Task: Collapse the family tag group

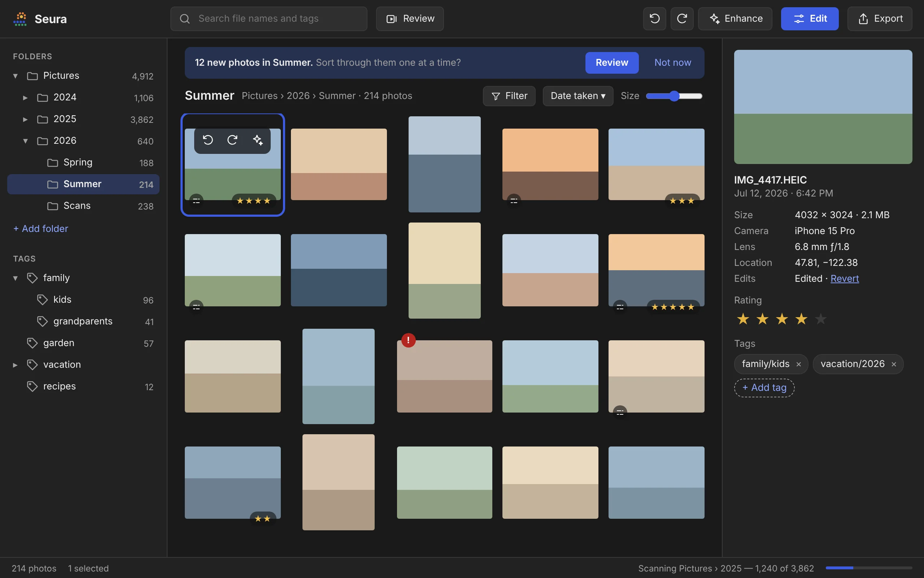Action: (15, 278)
